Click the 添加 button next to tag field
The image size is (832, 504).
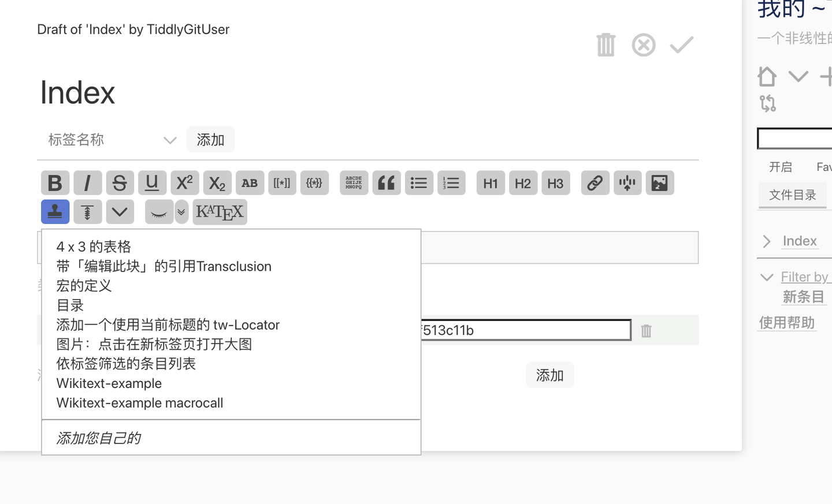tap(210, 139)
